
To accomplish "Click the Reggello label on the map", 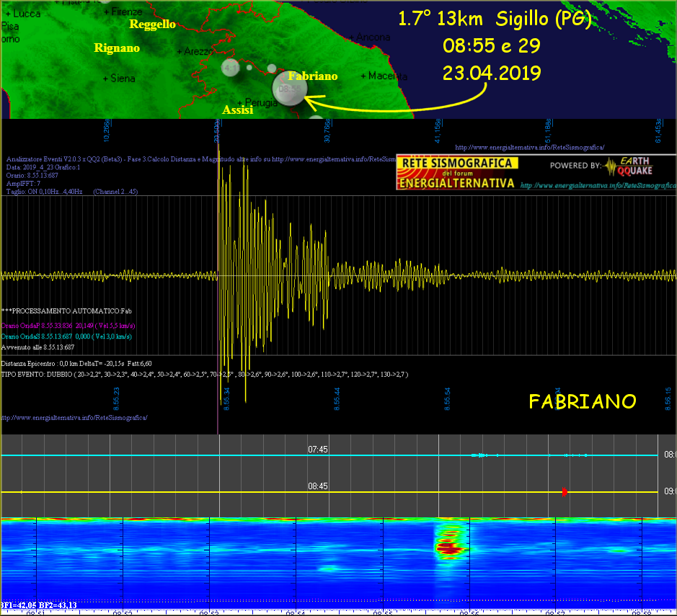I will tap(152, 24).
